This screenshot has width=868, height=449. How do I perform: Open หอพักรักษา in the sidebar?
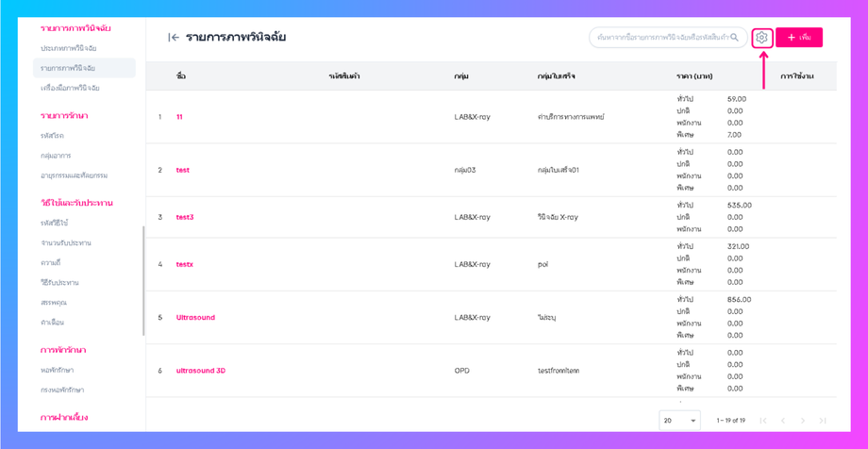click(58, 371)
